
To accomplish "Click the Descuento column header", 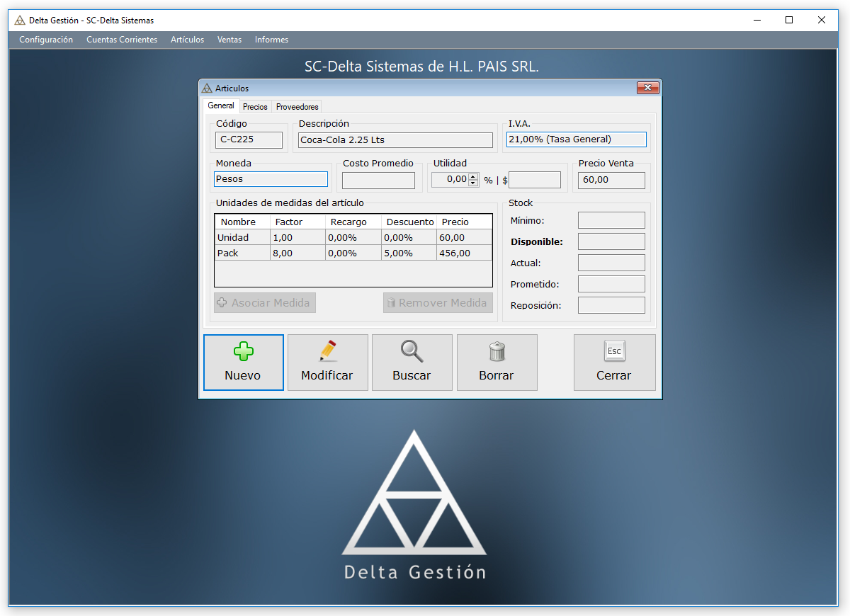I will 408,222.
